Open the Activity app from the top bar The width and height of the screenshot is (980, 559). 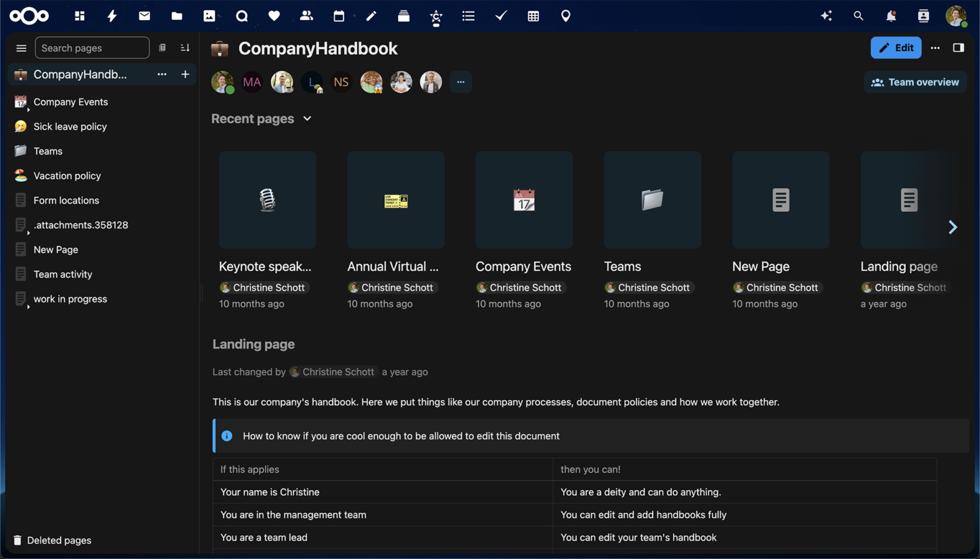tap(112, 15)
